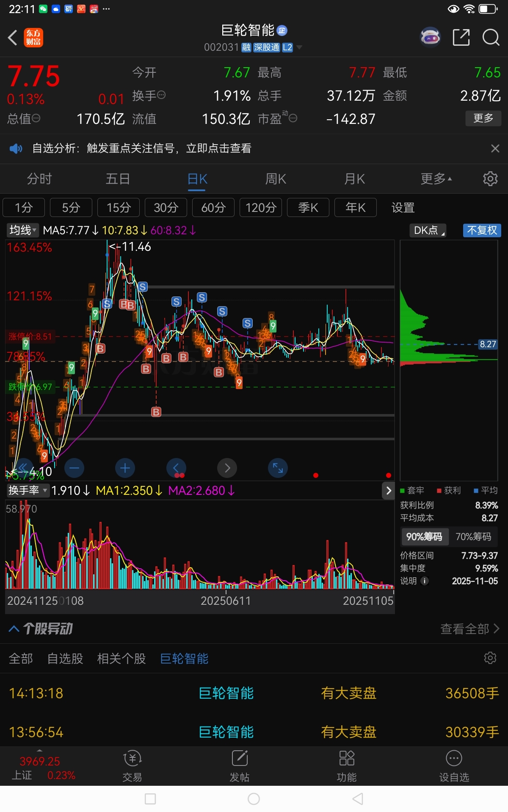The height and width of the screenshot is (812, 508).
Task: Open 查看全部 link
Action: click(x=470, y=629)
